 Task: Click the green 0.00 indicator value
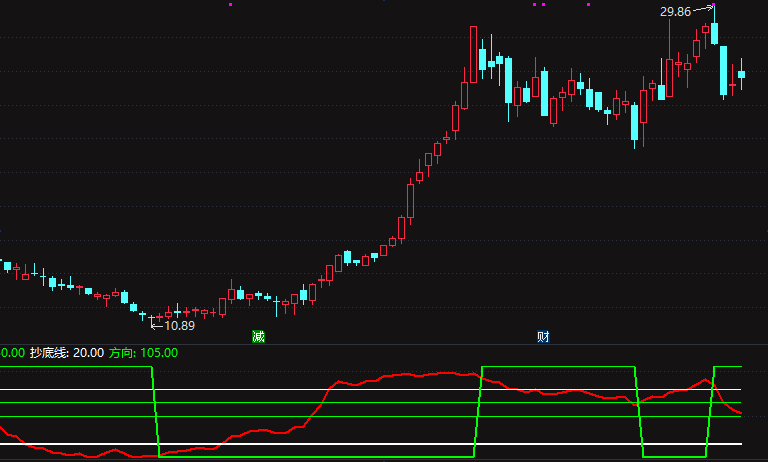pos(12,353)
